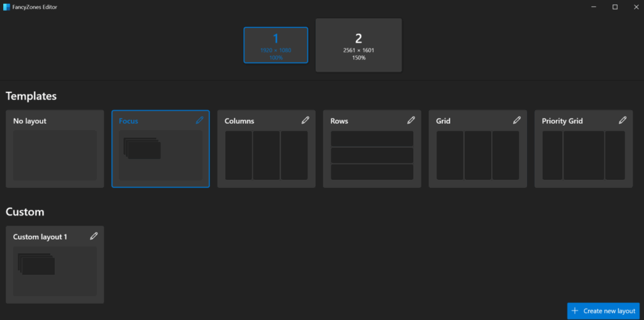
Task: Apply the Rows template layout
Action: tap(372, 149)
